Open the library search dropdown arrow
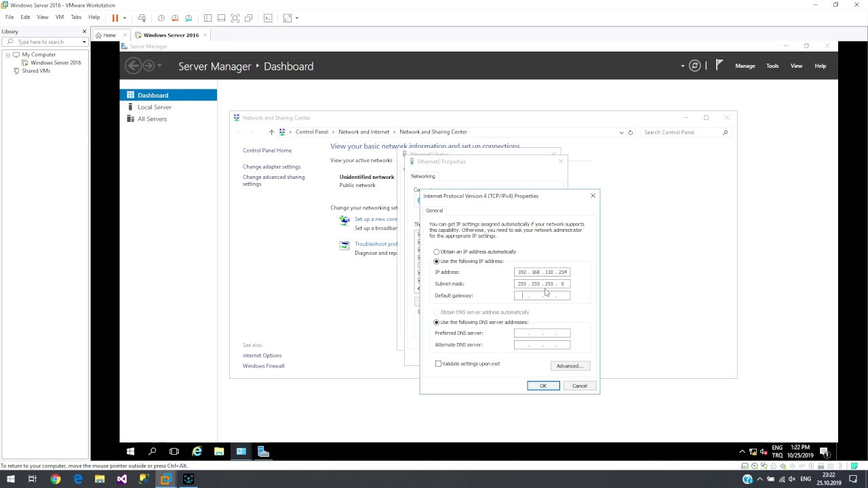The height and width of the screenshot is (488, 868). [x=84, y=42]
